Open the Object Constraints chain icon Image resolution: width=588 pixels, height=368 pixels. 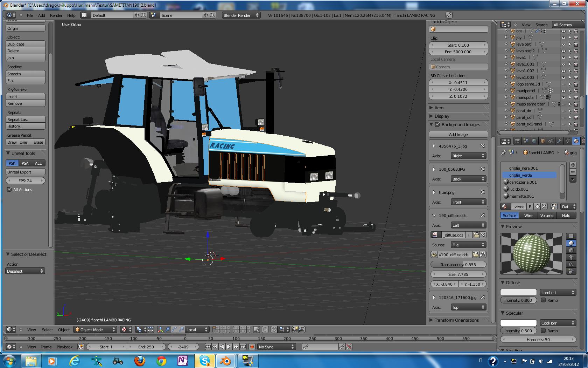[x=551, y=141]
